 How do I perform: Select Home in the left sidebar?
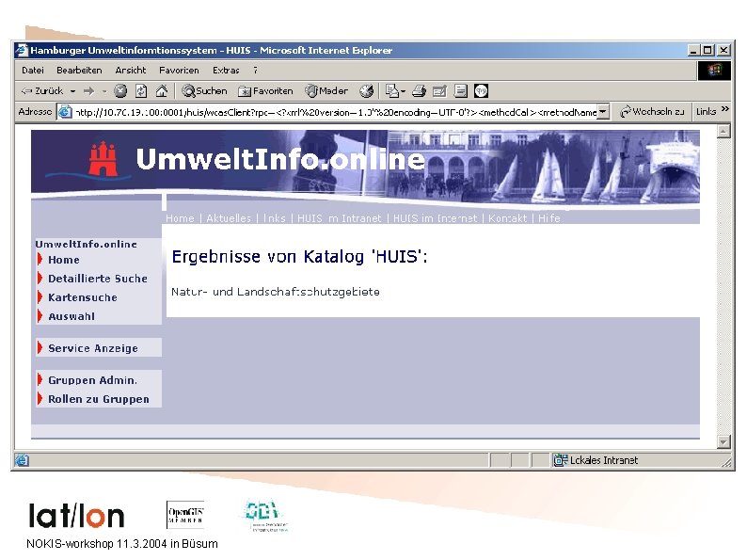tap(63, 260)
